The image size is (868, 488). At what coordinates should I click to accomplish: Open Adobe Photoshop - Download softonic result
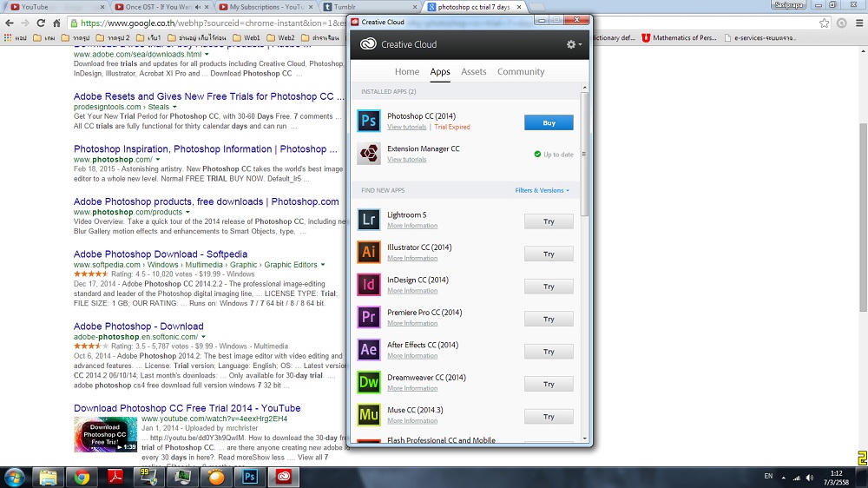click(x=138, y=326)
